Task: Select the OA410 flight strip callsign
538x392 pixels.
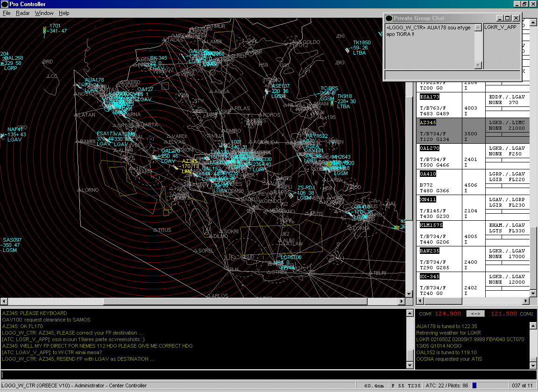Action: 428,174
